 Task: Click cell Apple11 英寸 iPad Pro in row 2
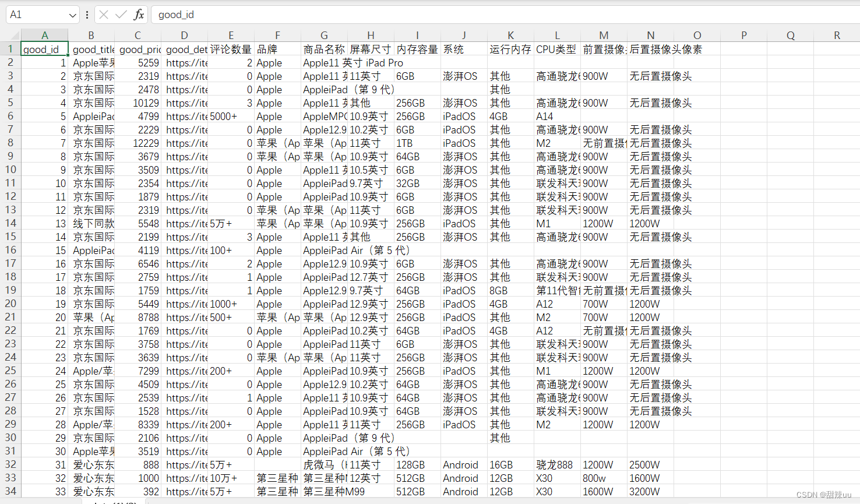click(353, 63)
